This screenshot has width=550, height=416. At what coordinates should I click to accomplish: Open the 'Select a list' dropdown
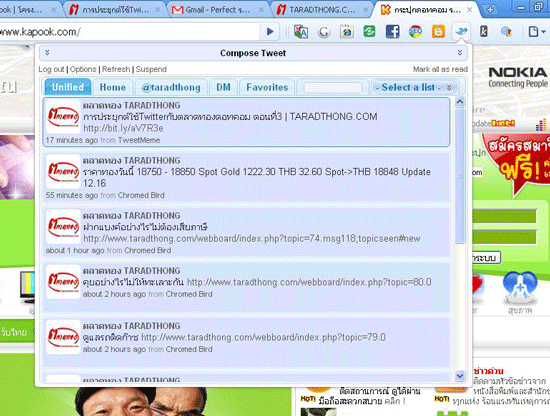415,87
